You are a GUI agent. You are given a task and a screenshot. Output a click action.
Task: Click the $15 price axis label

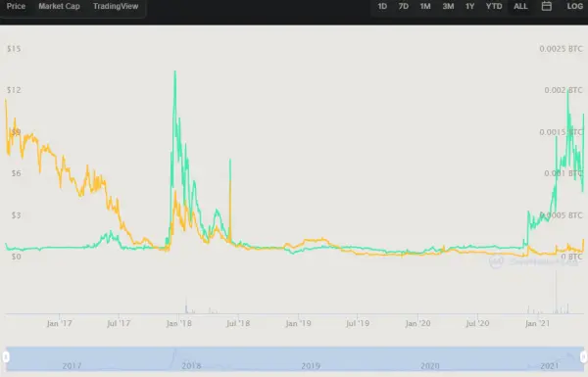click(x=14, y=49)
